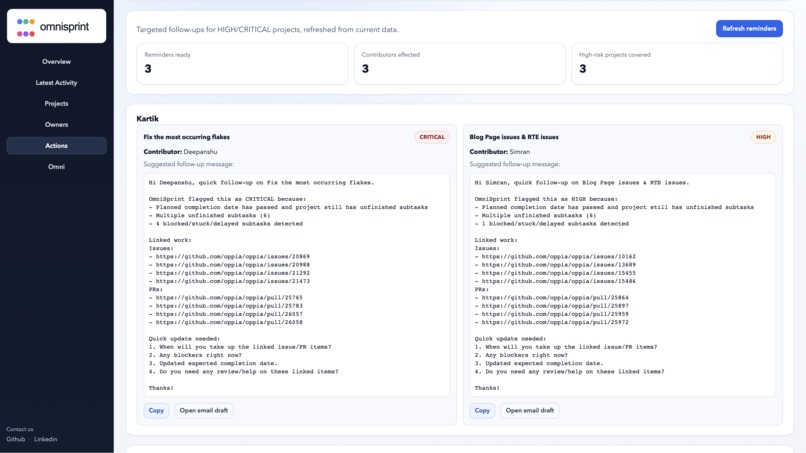Click pull URL ending in 25897
The image size is (806, 453).
(555, 306)
